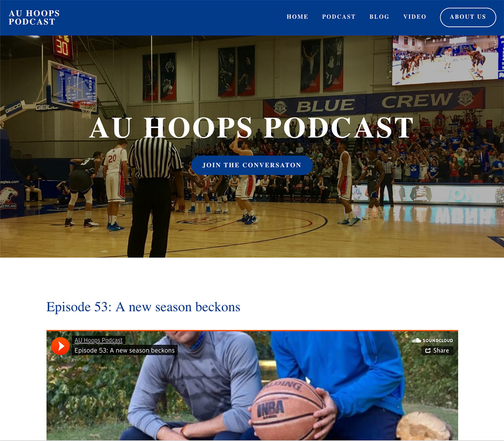This screenshot has width=504, height=441.
Task: Open the Podcast menu item
Action: [339, 17]
